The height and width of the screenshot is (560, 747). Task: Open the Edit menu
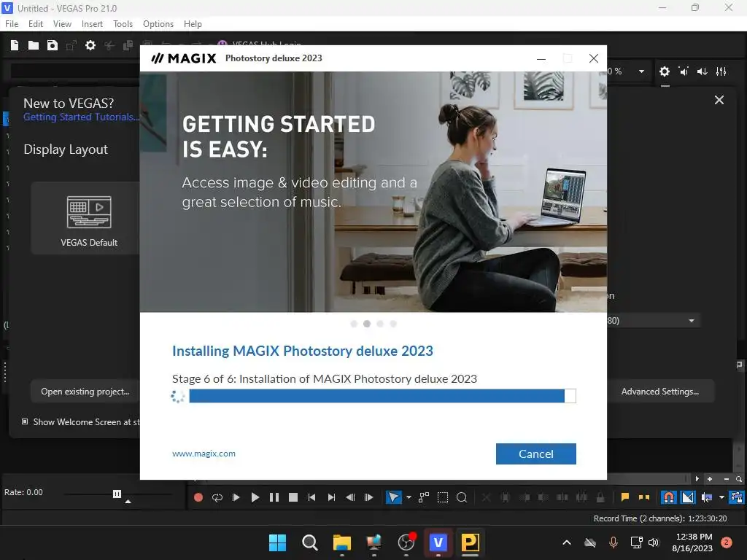(x=36, y=24)
